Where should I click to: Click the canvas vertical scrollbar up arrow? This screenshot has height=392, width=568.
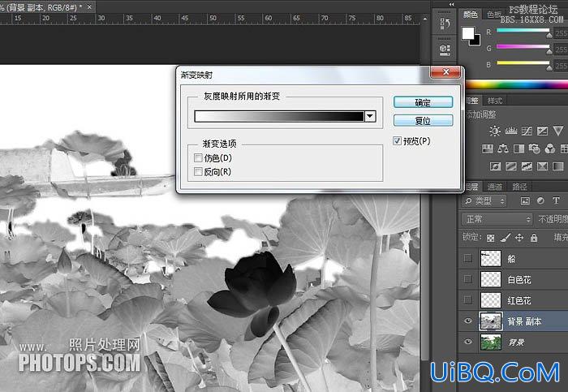[x=425, y=19]
